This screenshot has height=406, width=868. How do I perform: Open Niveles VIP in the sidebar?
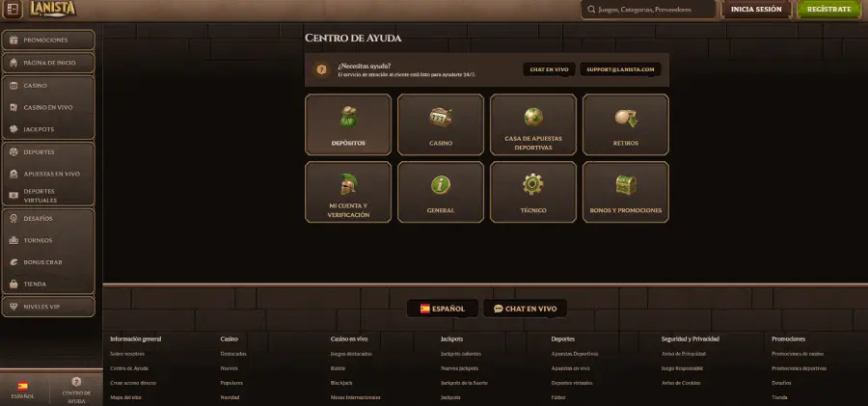(x=48, y=307)
